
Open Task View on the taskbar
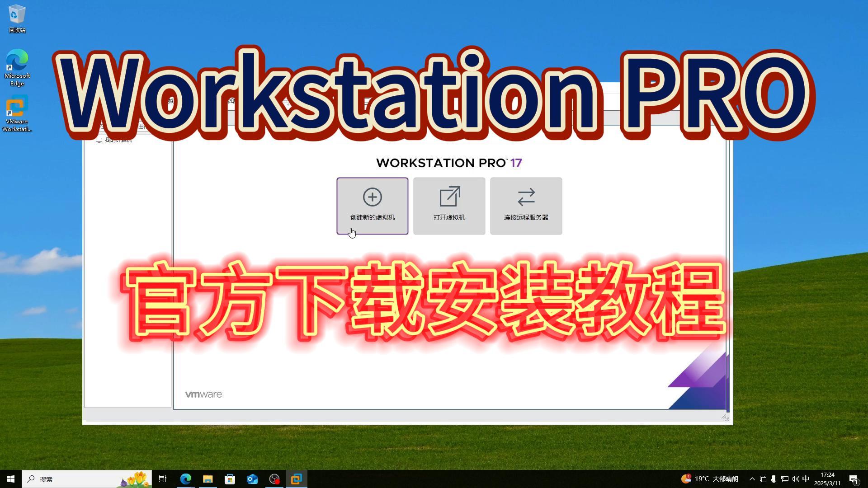(163, 479)
